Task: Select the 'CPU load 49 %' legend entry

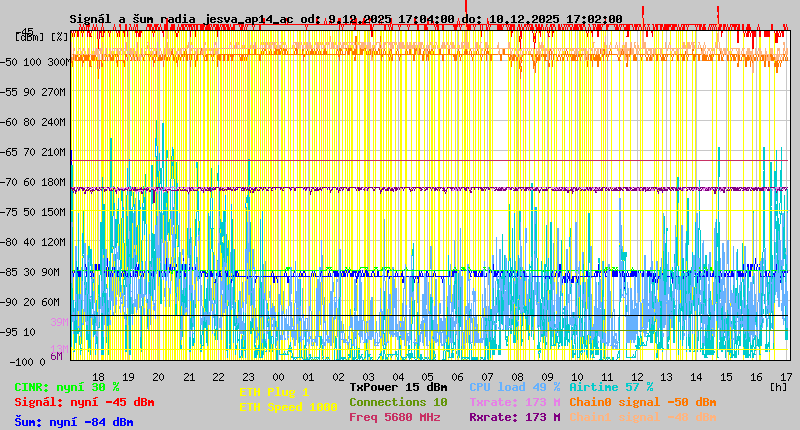Action: coord(515,387)
